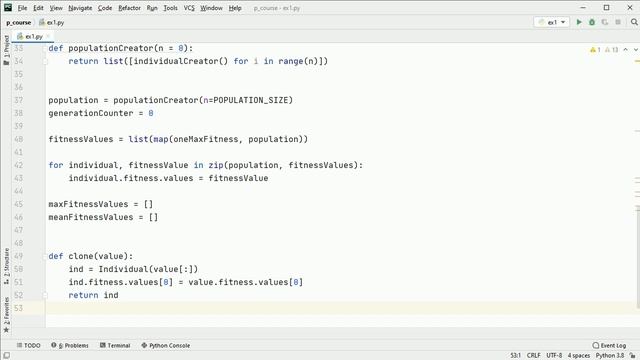Screen dimensions: 640x360
Task: Click the ex1.py breadcrumb in navigation bar
Action: pyautogui.click(x=51, y=22)
